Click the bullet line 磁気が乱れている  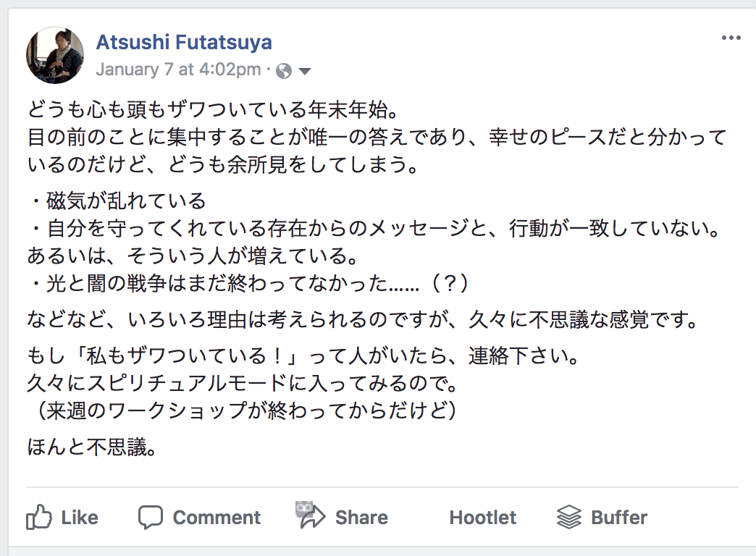point(119,201)
